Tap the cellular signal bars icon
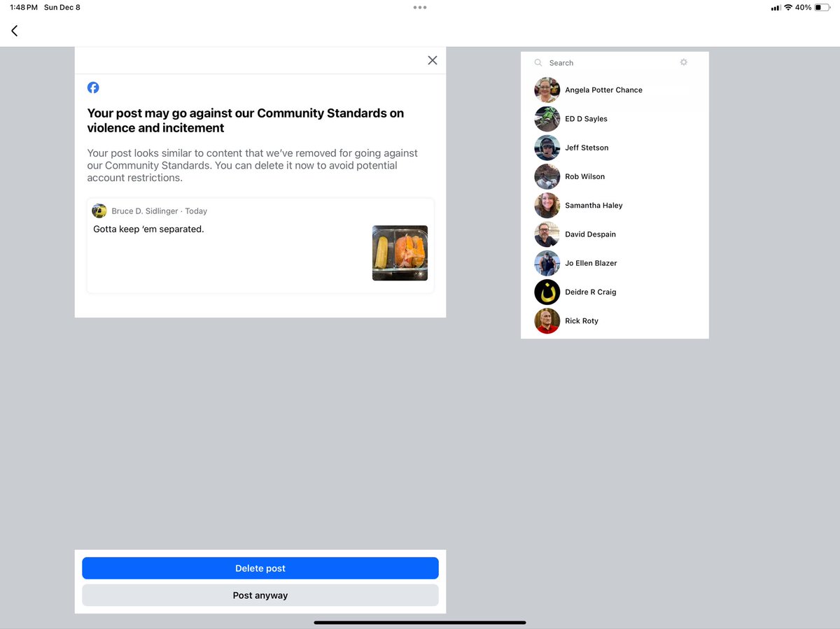 coord(776,8)
